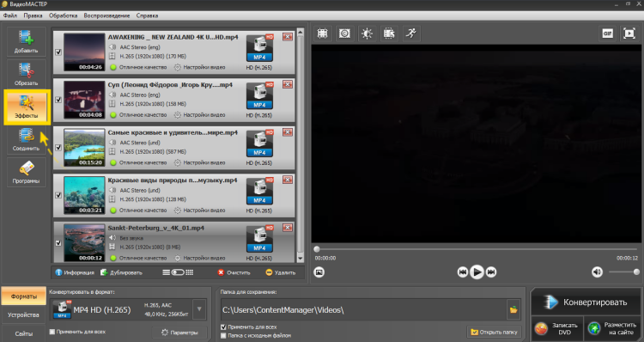The width and height of the screenshot is (644, 342).
Task: Toggle Применить для всех under save folder
Action: 223,327
